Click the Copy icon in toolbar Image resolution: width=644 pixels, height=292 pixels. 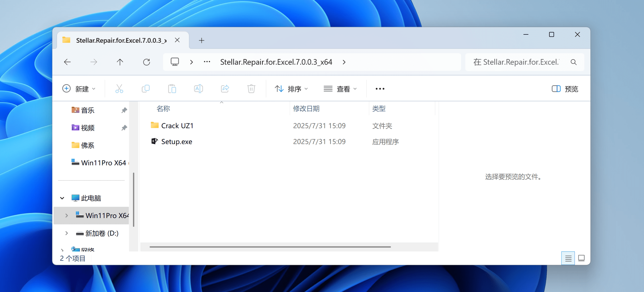[x=146, y=89]
